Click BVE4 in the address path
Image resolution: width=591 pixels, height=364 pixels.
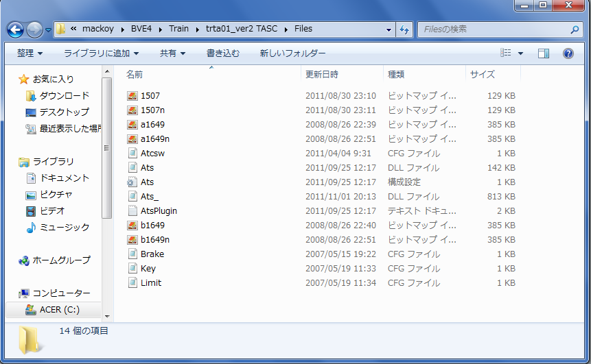[141, 29]
